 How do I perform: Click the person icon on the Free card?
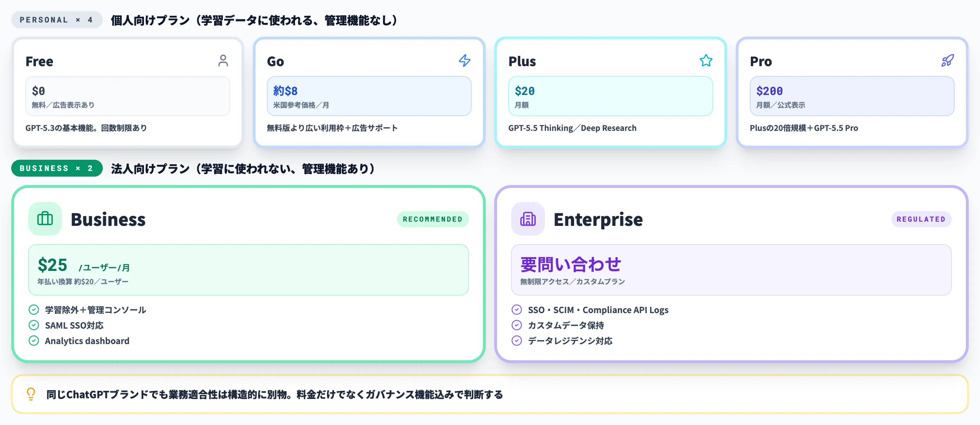coord(223,61)
